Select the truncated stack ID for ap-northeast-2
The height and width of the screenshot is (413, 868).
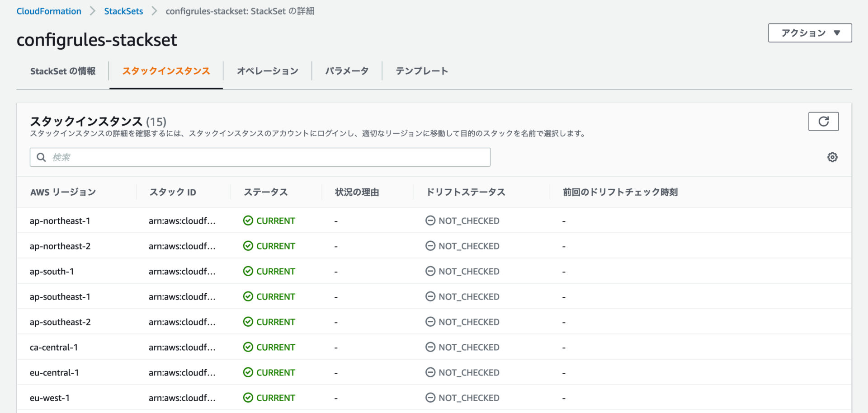click(183, 246)
